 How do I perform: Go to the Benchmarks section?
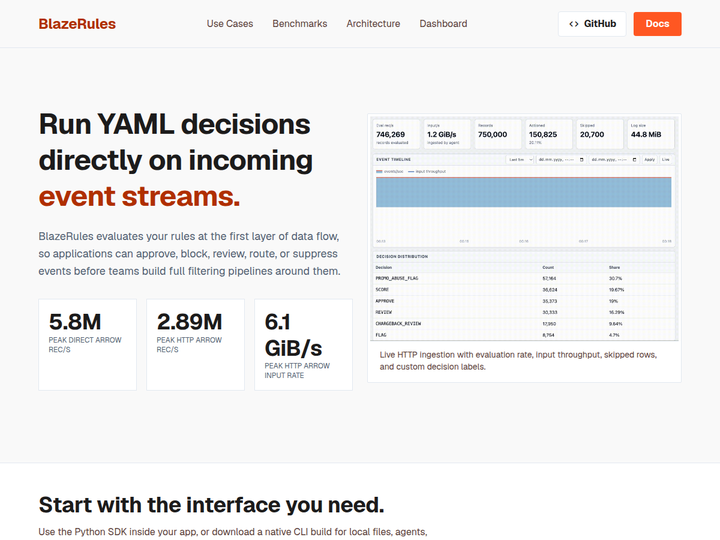click(x=299, y=24)
